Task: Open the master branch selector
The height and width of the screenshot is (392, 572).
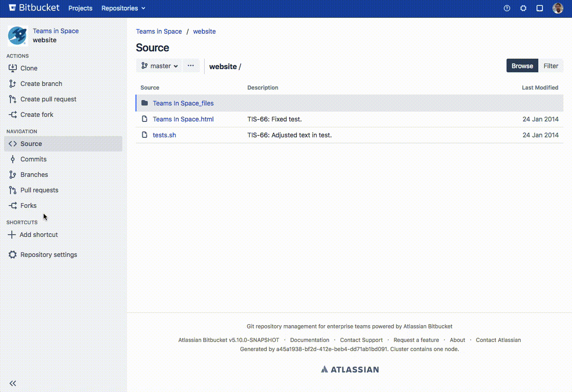Action: click(x=158, y=65)
